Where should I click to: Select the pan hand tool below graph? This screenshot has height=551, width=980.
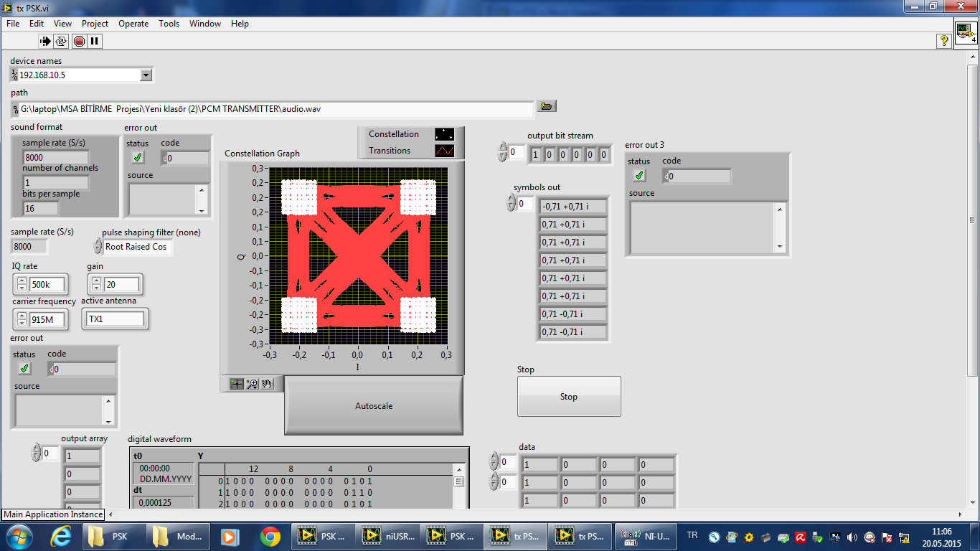[x=267, y=384]
